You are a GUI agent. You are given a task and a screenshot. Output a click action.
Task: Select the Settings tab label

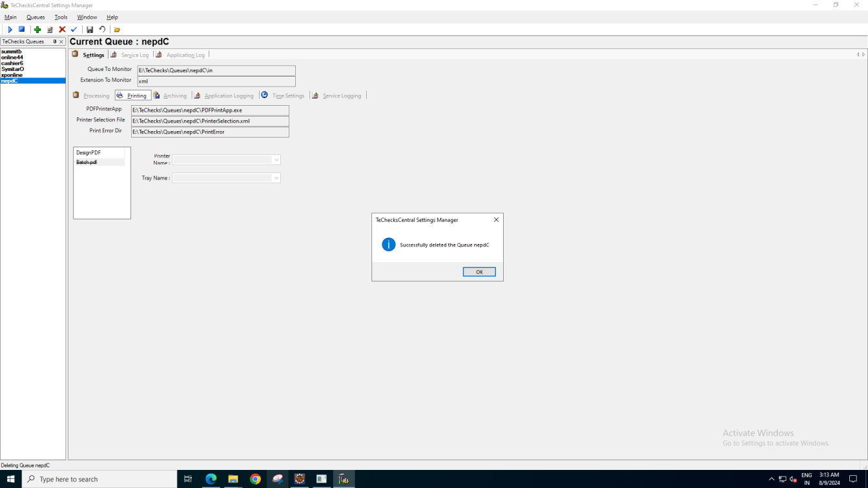94,55
